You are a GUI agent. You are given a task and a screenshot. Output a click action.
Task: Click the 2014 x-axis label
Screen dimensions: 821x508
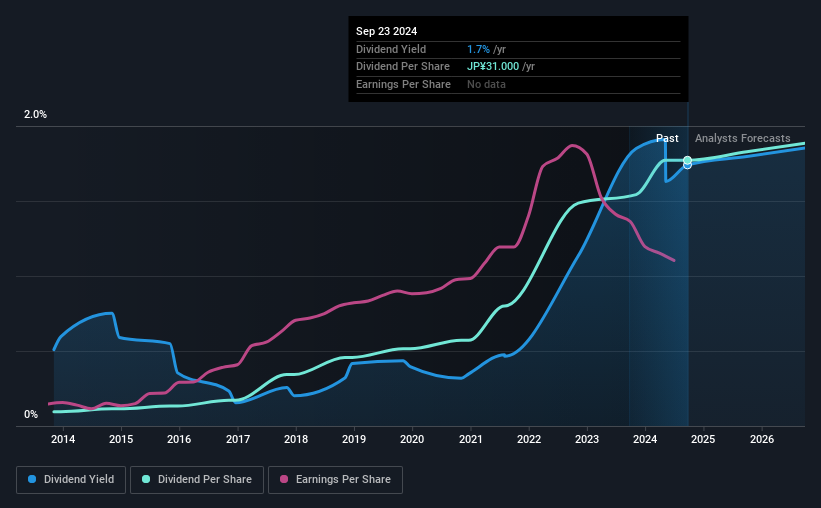point(63,439)
